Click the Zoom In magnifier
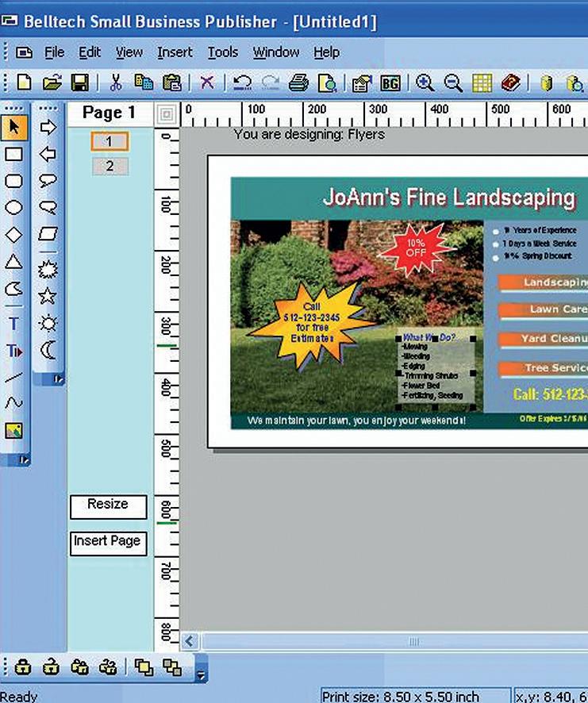The width and height of the screenshot is (588, 703). click(425, 83)
